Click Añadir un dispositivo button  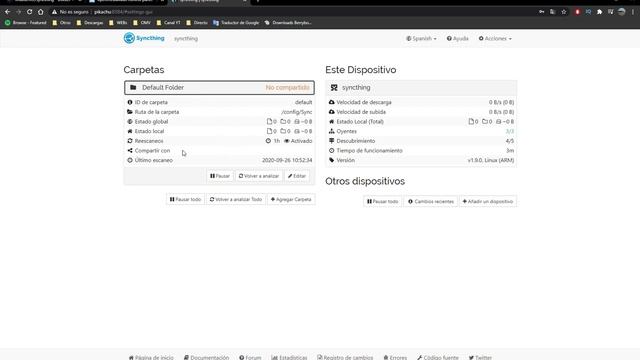point(488,201)
